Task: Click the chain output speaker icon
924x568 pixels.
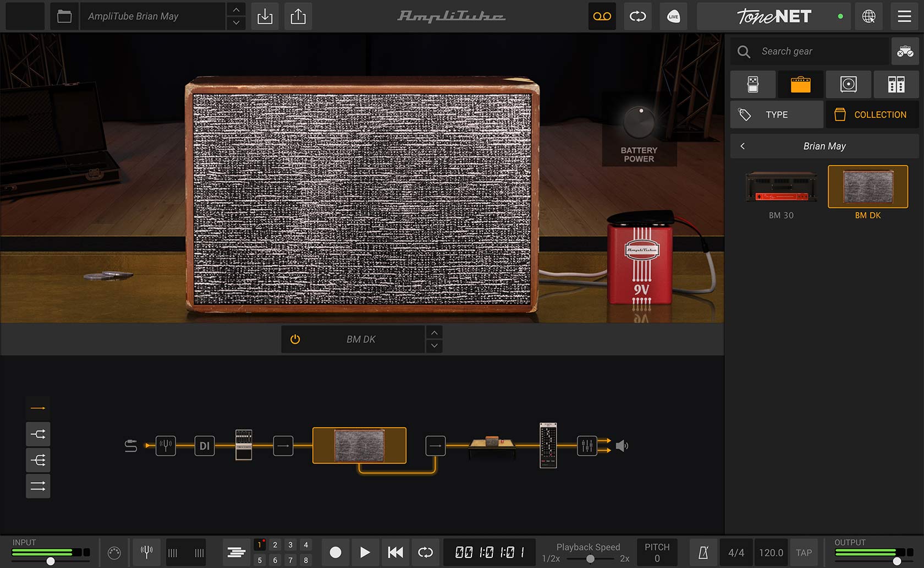Action: 622,446
